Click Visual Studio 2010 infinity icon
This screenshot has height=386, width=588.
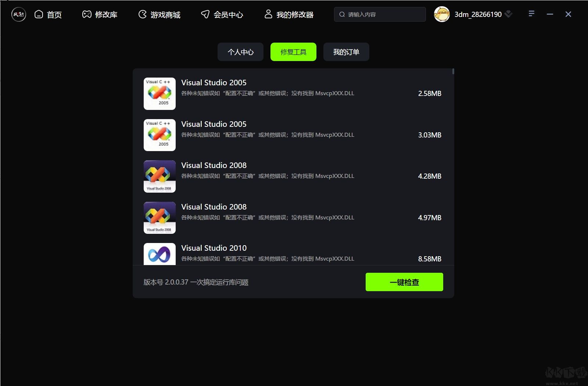(x=159, y=254)
